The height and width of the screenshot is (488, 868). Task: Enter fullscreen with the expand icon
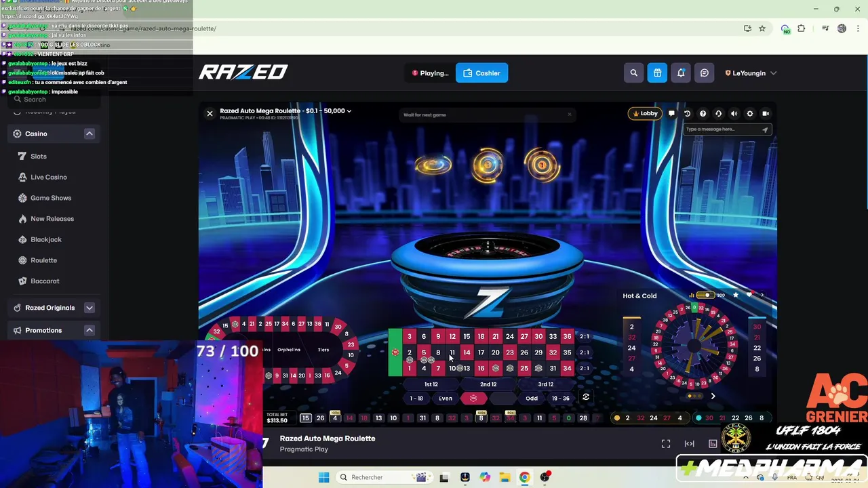666,443
